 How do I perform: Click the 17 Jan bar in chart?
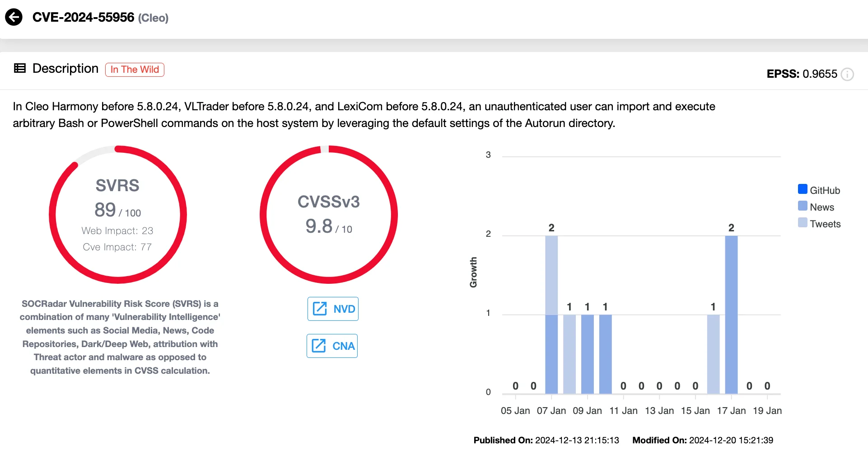click(731, 315)
